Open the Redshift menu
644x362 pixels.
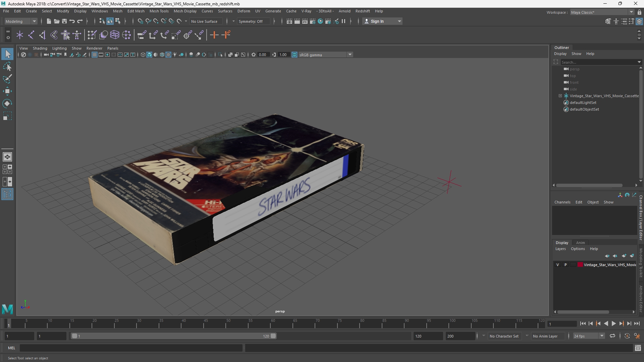point(363,11)
